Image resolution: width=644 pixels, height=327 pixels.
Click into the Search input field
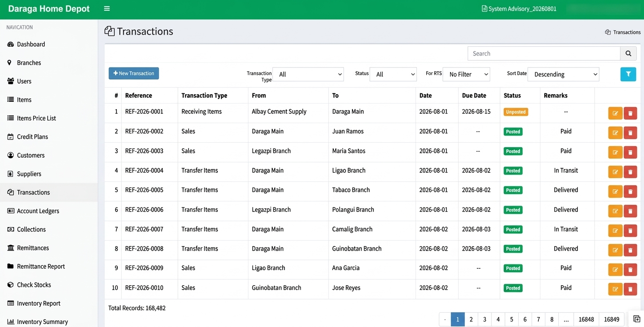(x=544, y=53)
